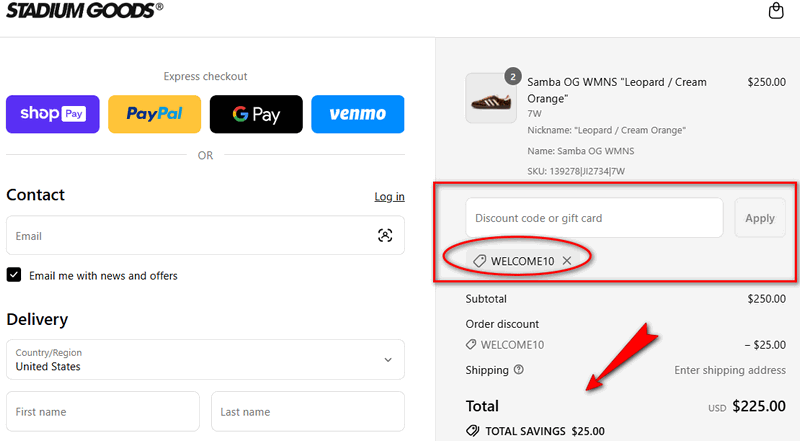Click the shipping help question mark icon
The height and width of the screenshot is (441, 800).
(518, 370)
